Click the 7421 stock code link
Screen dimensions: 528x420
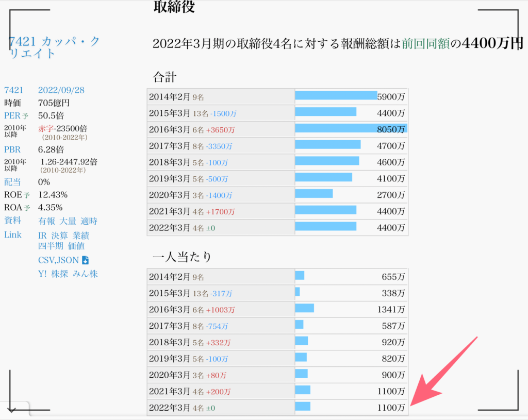(x=14, y=90)
